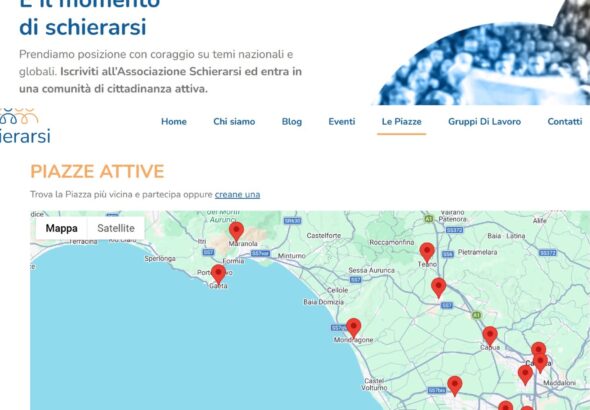Switch map to Satellite view
Screen dimensions: 590x410
coord(116,228)
